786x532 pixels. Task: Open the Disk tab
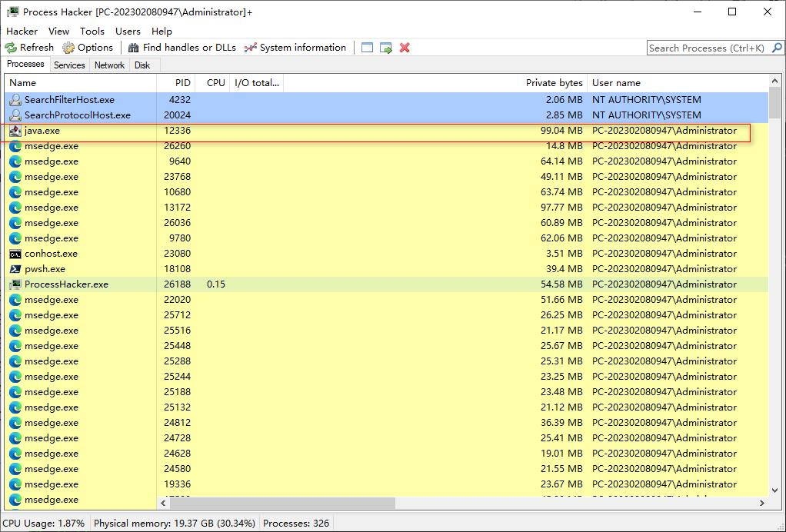click(x=142, y=65)
